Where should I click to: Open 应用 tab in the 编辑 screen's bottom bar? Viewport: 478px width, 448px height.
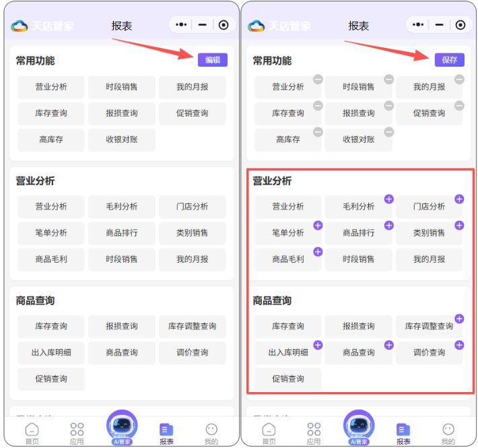tap(77, 433)
